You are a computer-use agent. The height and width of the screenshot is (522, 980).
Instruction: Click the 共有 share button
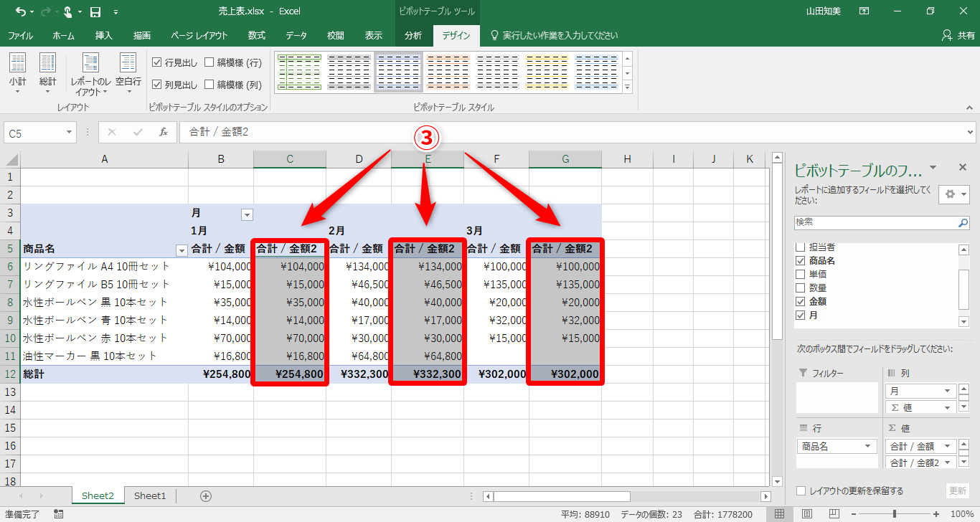958,35
